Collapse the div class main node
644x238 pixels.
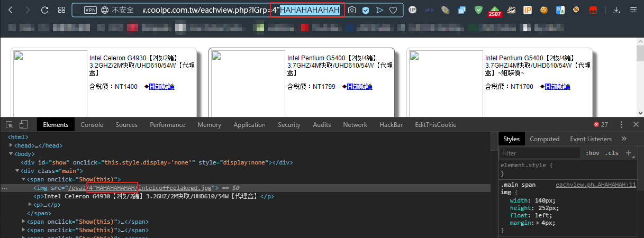(x=17, y=171)
